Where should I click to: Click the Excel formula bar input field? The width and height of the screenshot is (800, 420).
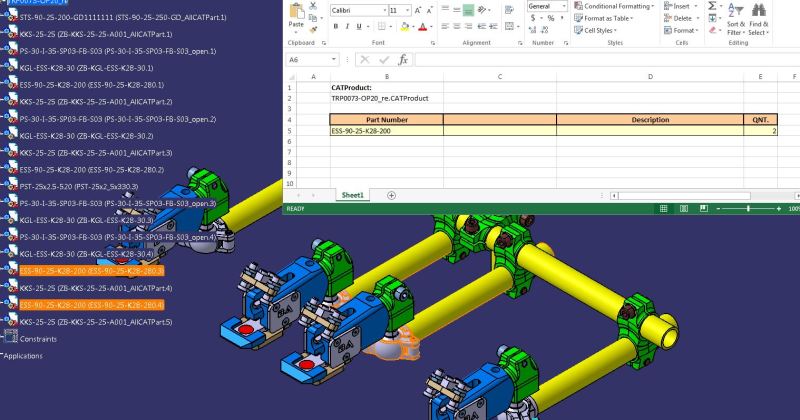pyautogui.click(x=607, y=60)
